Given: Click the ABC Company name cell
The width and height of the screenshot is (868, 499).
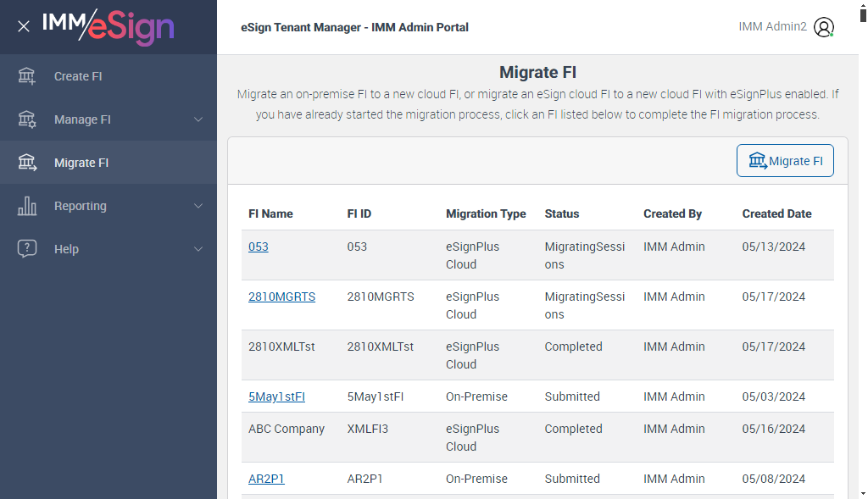Looking at the screenshot, I should tap(287, 429).
